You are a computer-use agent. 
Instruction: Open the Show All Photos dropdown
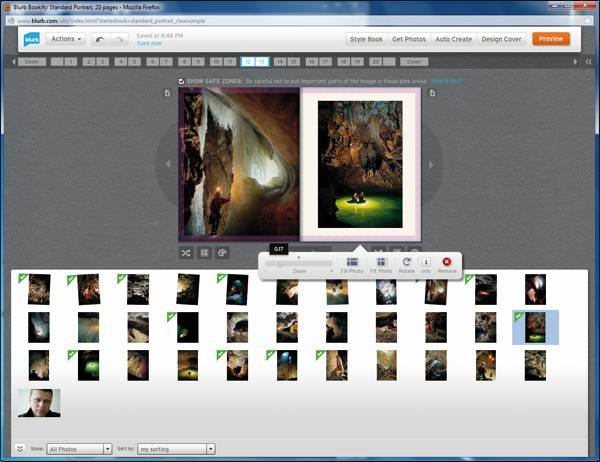click(79, 449)
